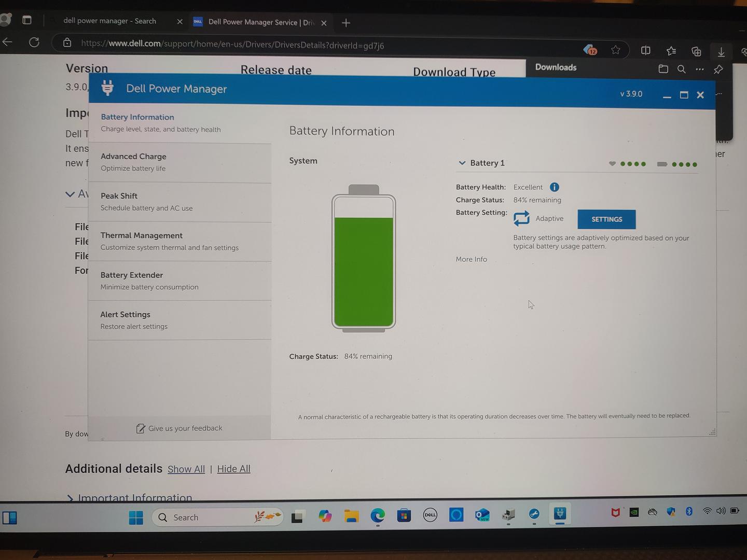Click the taskbar Search box
The height and width of the screenshot is (560, 747).
[x=218, y=517]
